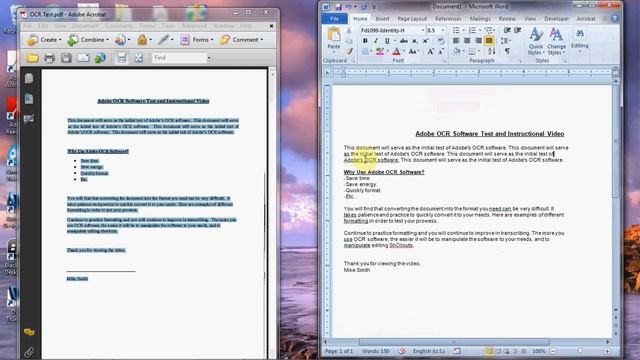Click the Print icon in Acrobat
Viewport: 640px width, 360px height.
tap(49, 58)
